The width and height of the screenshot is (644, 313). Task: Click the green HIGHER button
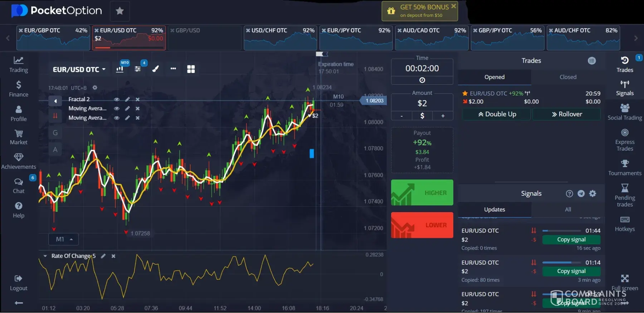[x=422, y=193]
